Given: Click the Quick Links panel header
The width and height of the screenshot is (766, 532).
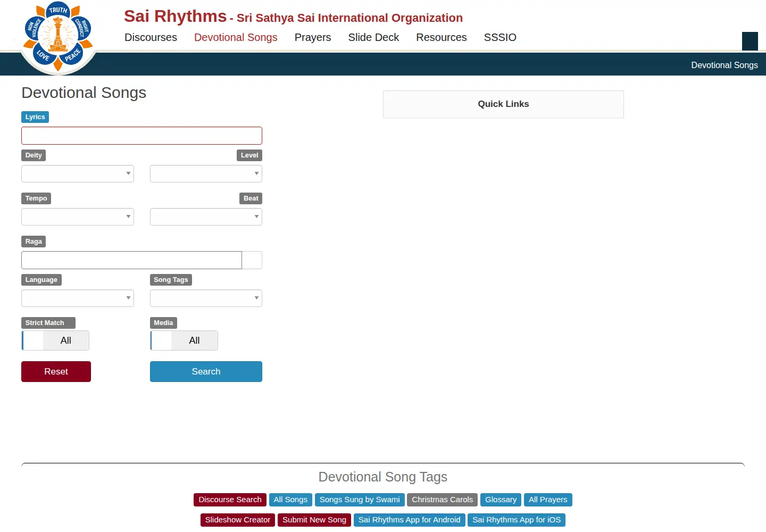Looking at the screenshot, I should pyautogui.click(x=503, y=104).
